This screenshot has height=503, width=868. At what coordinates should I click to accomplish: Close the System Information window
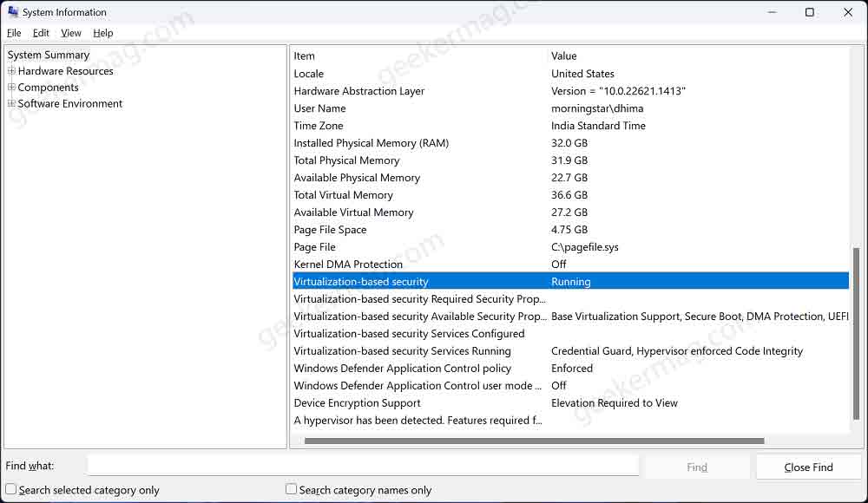point(848,12)
